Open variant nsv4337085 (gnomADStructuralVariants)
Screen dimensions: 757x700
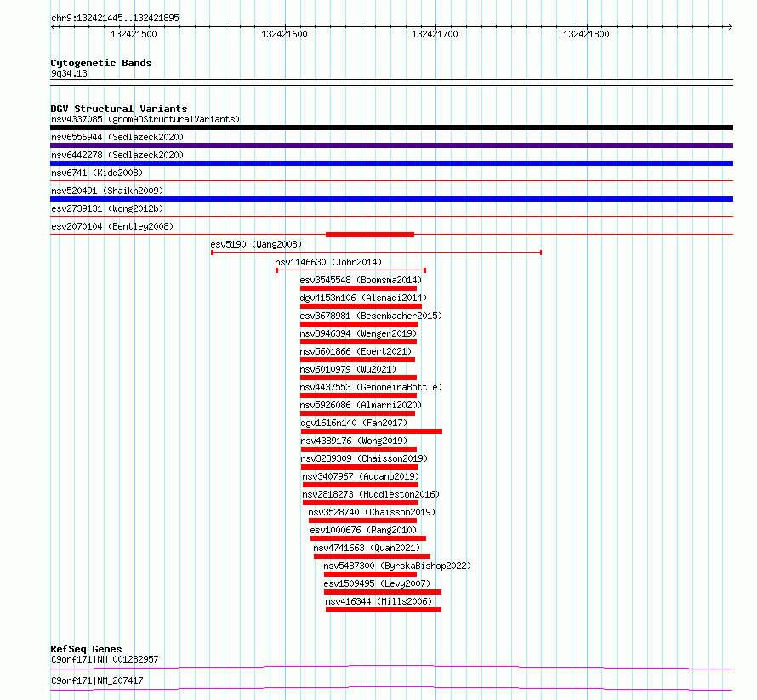click(145, 119)
